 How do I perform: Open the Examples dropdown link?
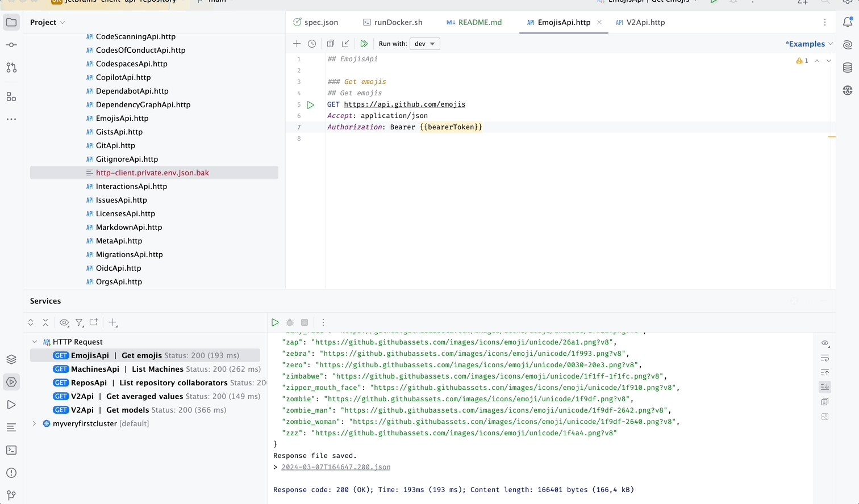coord(808,44)
